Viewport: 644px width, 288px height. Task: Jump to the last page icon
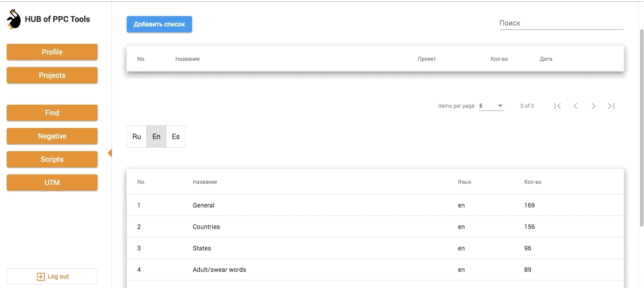pyautogui.click(x=611, y=106)
